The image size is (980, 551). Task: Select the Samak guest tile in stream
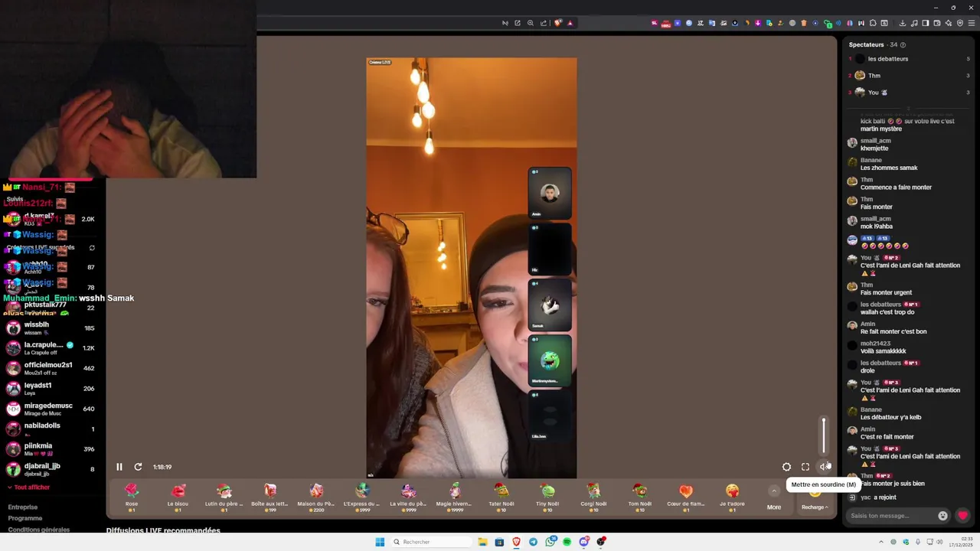(550, 305)
